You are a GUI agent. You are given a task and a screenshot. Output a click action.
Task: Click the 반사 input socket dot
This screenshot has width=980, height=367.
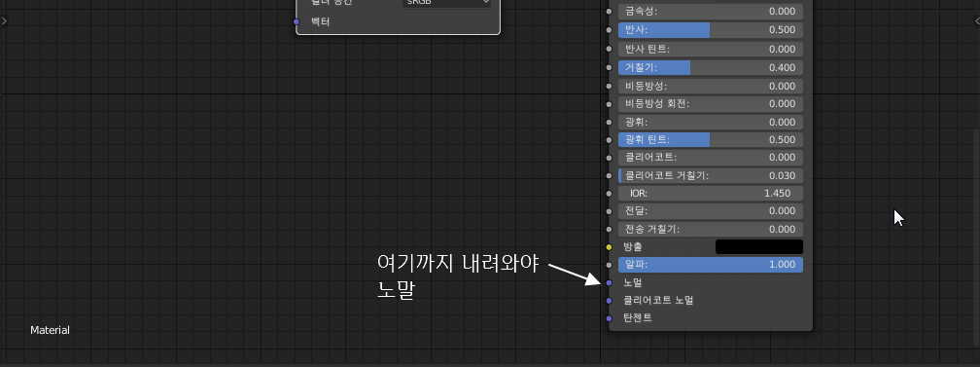pyautogui.click(x=610, y=30)
